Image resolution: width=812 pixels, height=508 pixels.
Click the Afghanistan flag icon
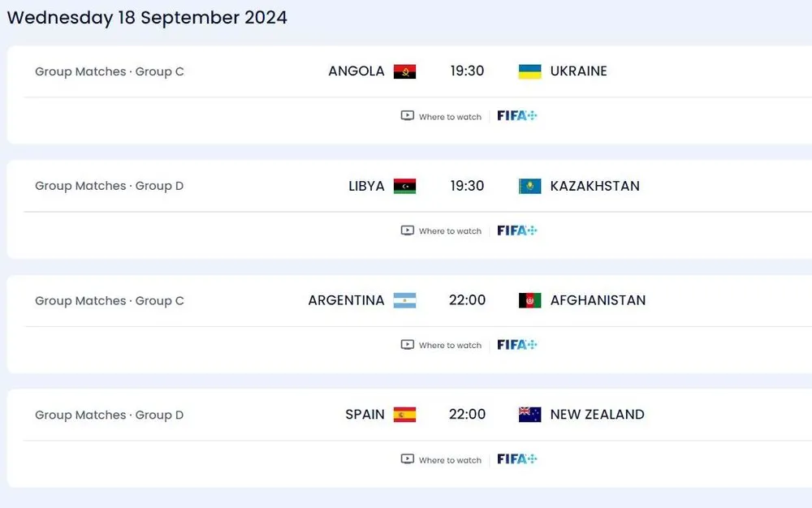point(529,300)
